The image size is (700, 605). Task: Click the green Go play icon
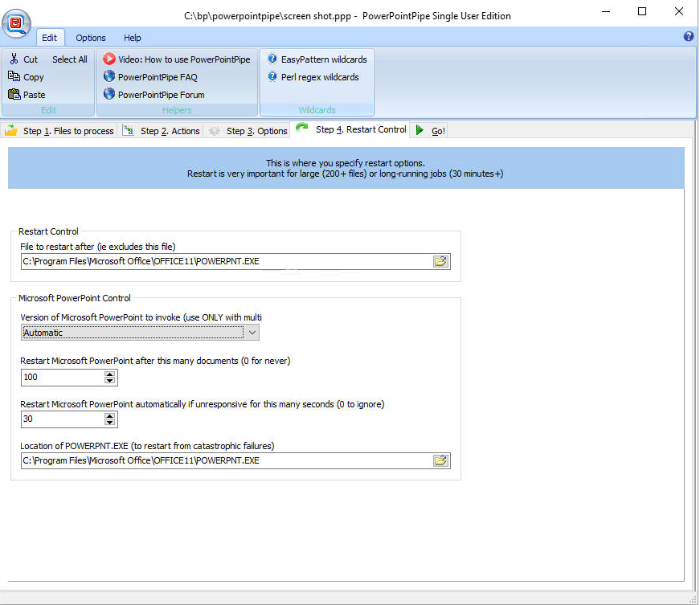420,130
